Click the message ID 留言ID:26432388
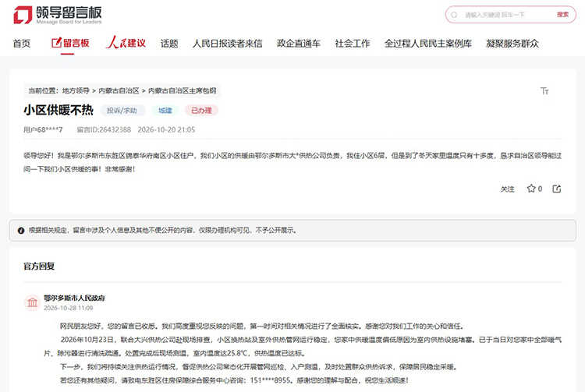Image resolution: width=585 pixels, height=392 pixels. point(104,129)
